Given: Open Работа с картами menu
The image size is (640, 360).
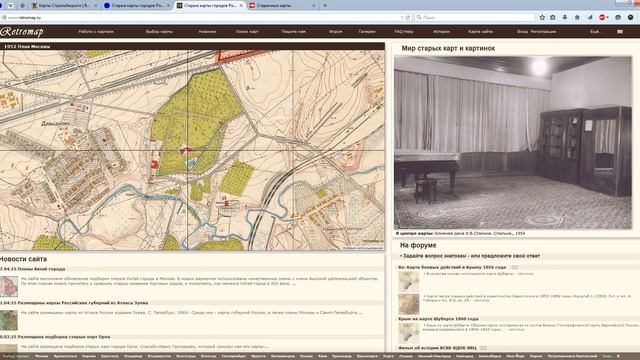Looking at the screenshot, I should pos(96,31).
